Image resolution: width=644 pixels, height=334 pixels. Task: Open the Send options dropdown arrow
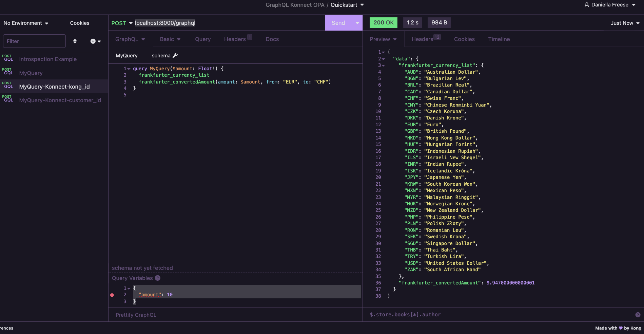coord(357,23)
